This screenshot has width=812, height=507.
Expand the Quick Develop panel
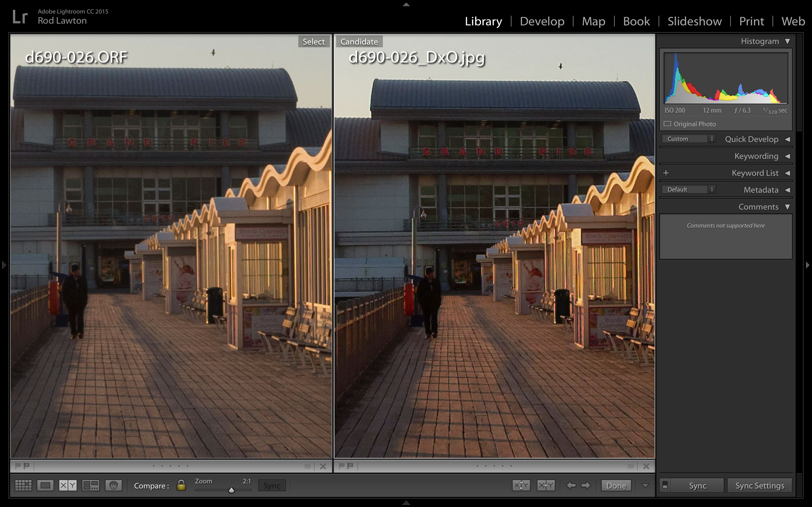pyautogui.click(x=787, y=139)
